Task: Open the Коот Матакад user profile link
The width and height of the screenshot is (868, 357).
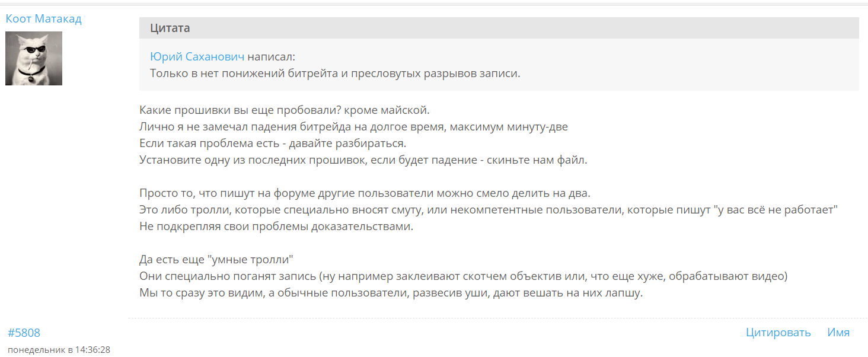Action: (43, 18)
